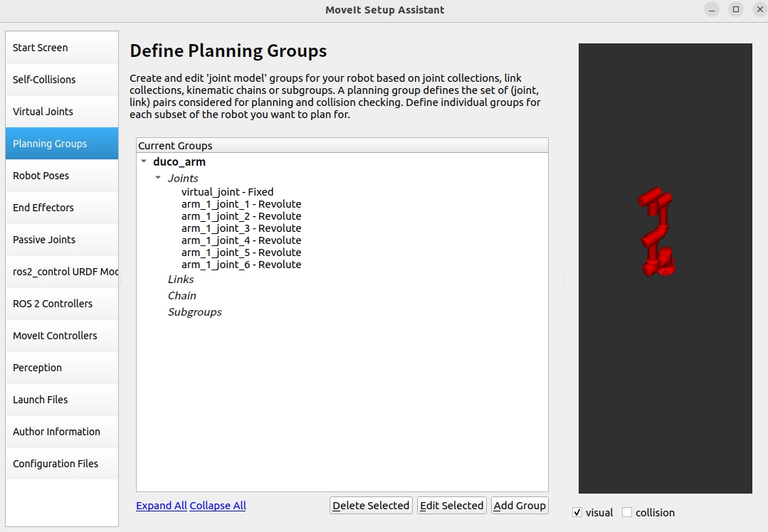Viewport: 768px width, 532px height.
Task: Minimize the MoveIt Setup Assistant window
Action: [712, 9]
